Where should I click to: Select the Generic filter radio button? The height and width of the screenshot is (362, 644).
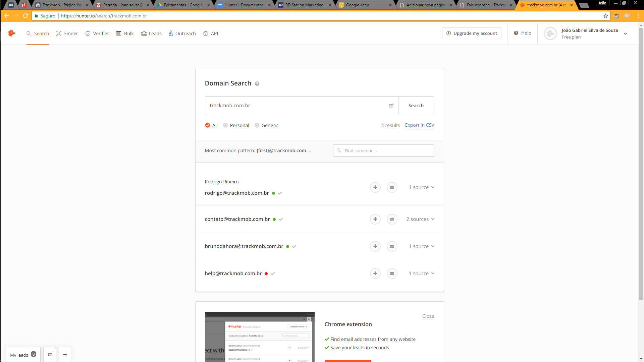(x=257, y=125)
